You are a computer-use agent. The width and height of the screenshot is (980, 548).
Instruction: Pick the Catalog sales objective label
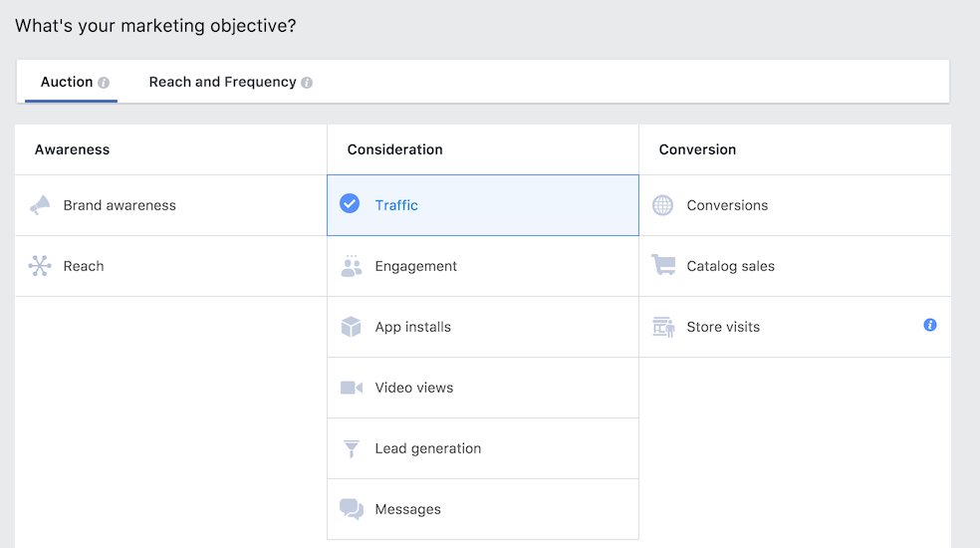pyautogui.click(x=730, y=266)
